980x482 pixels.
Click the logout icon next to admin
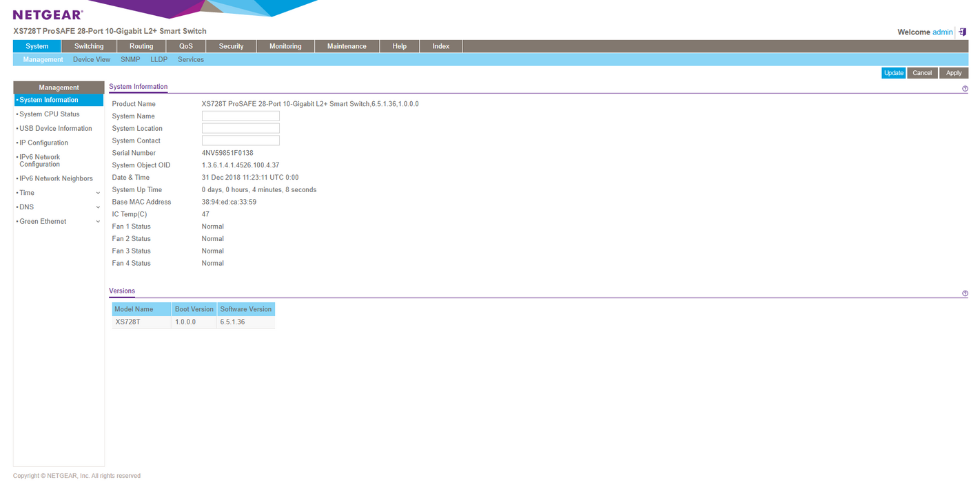pos(963,32)
